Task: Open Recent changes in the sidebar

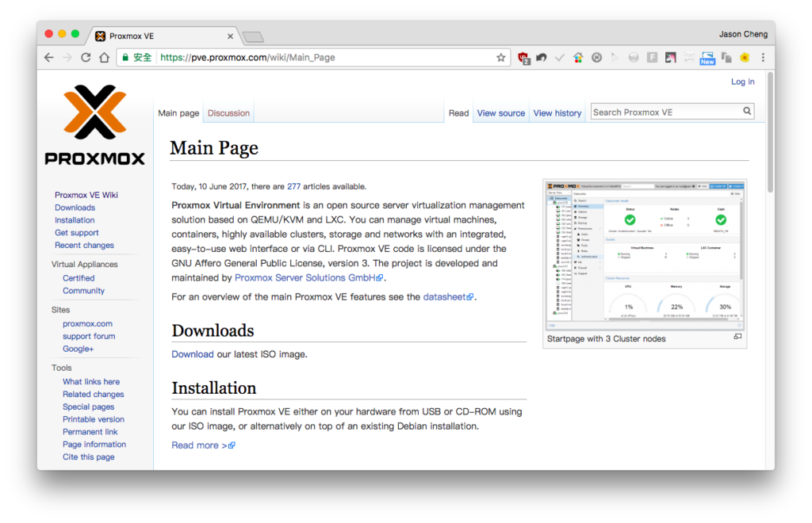Action: [84, 245]
